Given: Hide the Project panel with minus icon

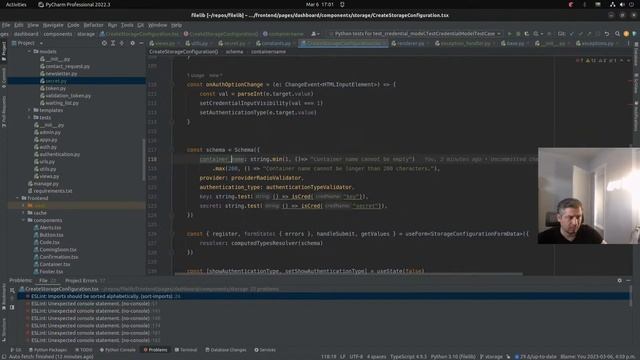Looking at the screenshot, I should [141, 43].
